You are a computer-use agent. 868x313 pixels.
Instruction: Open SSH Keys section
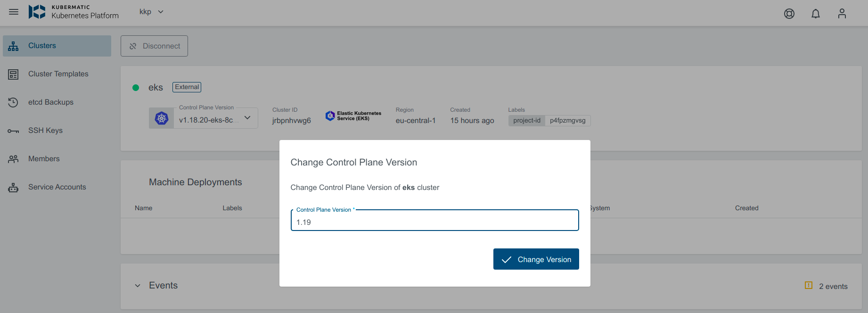45,131
